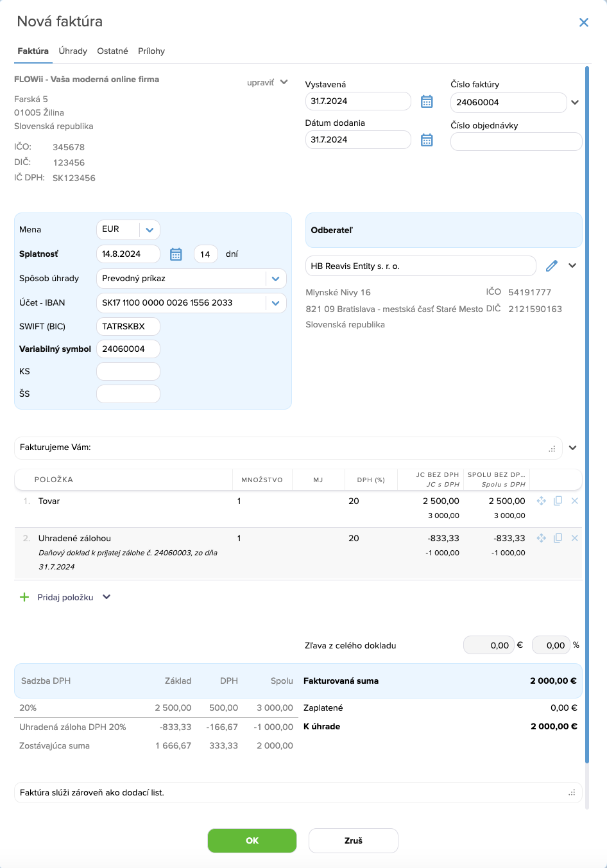Click the customer IČO 54191777
Screen dimensions: 607x868
529,293
